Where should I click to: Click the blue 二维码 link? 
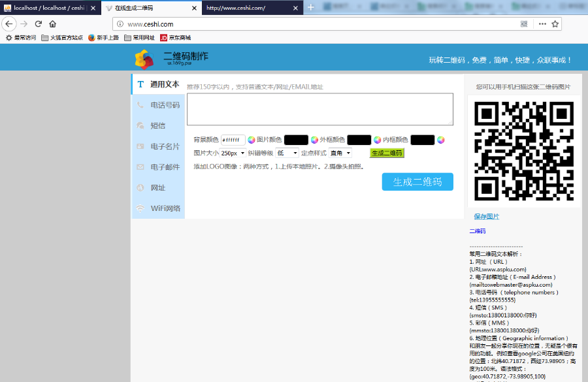[x=478, y=231]
